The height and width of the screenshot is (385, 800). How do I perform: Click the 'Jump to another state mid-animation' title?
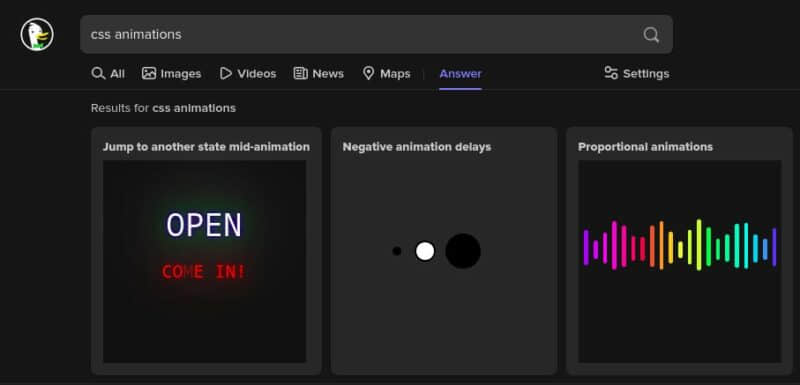206,147
